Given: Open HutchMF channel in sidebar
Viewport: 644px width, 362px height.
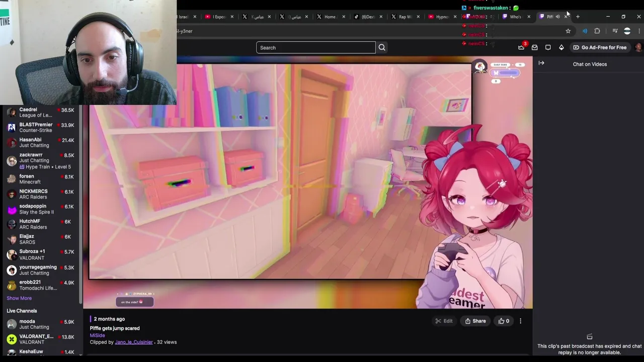Looking at the screenshot, I should [41, 224].
